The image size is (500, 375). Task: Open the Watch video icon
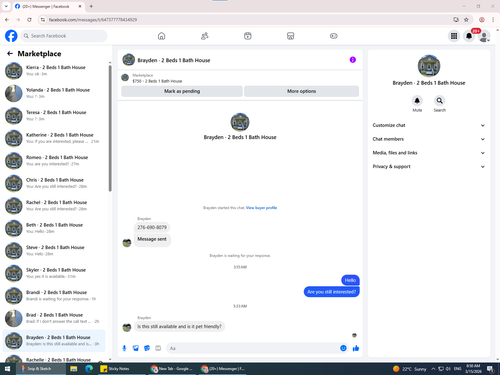coord(247,36)
